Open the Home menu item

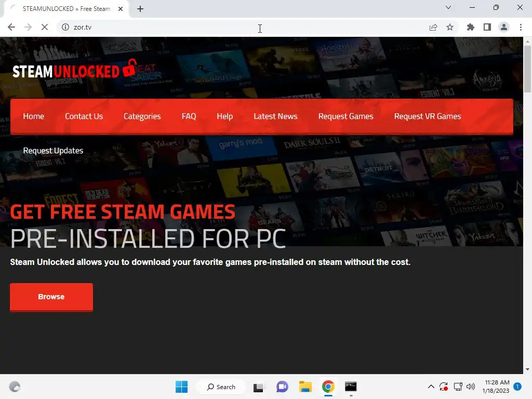click(x=34, y=116)
